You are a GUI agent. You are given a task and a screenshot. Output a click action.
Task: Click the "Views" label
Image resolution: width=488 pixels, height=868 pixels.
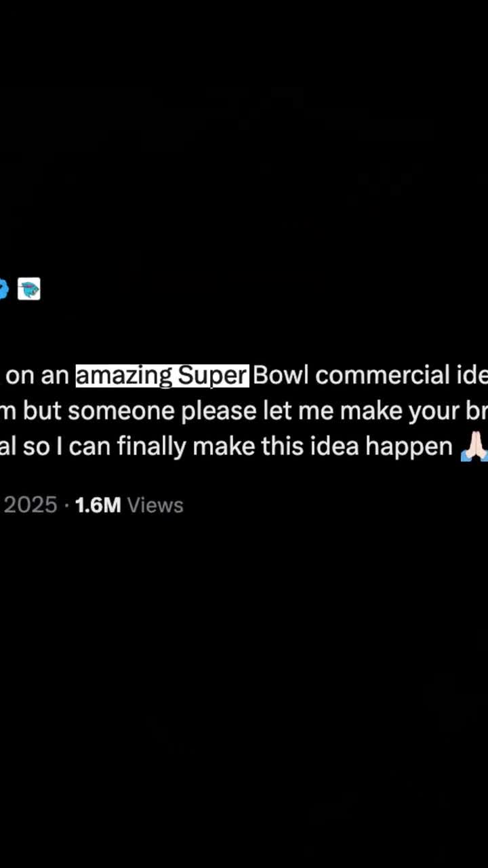coord(155,505)
